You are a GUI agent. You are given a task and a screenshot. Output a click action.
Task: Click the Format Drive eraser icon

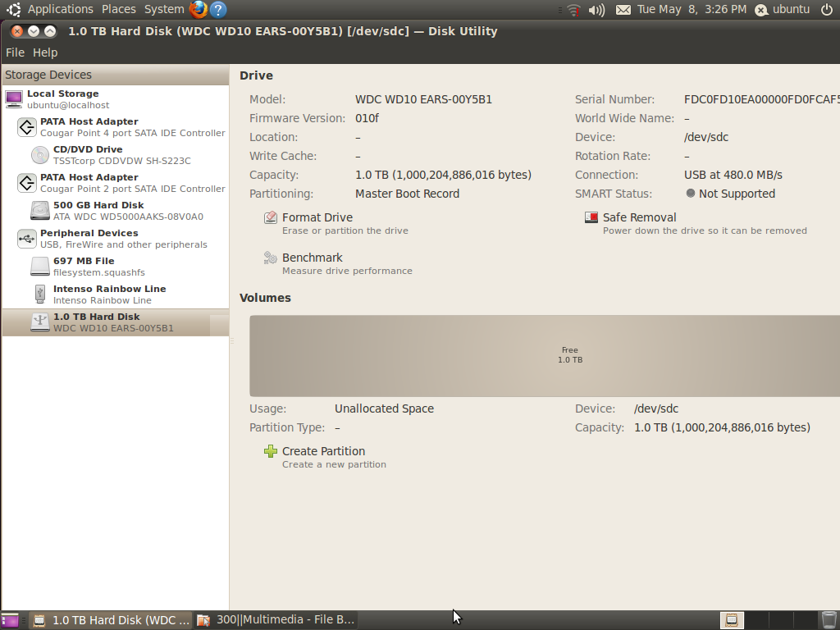(x=271, y=217)
